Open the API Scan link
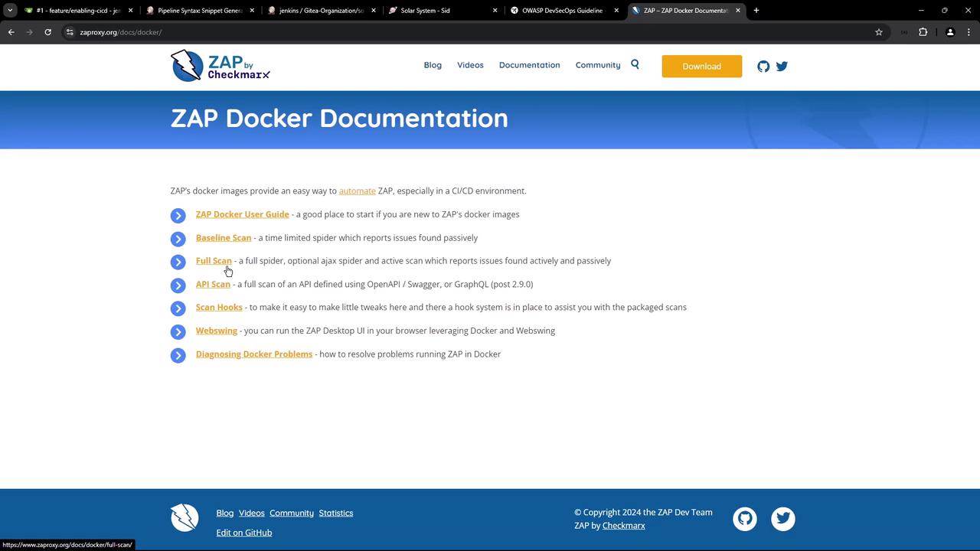This screenshot has height=551, width=980. click(213, 284)
